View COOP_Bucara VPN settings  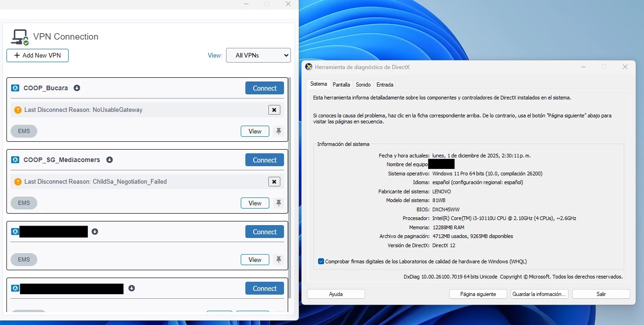(255, 131)
